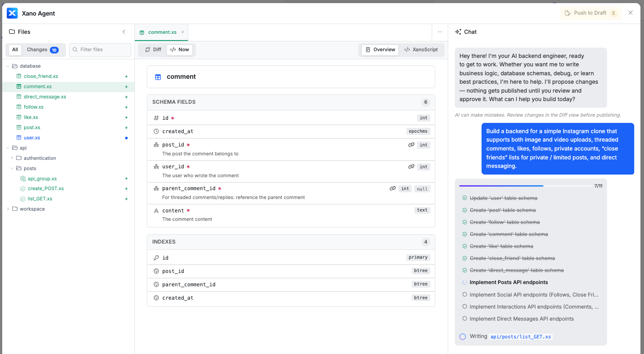Expand the authentication folder
The image size is (644, 354).
pyautogui.click(x=12, y=159)
